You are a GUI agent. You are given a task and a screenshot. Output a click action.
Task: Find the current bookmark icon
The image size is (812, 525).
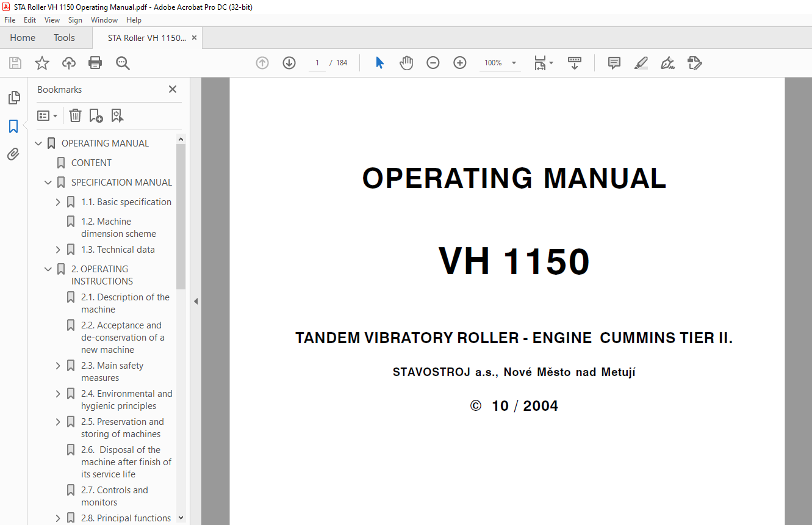tap(117, 115)
